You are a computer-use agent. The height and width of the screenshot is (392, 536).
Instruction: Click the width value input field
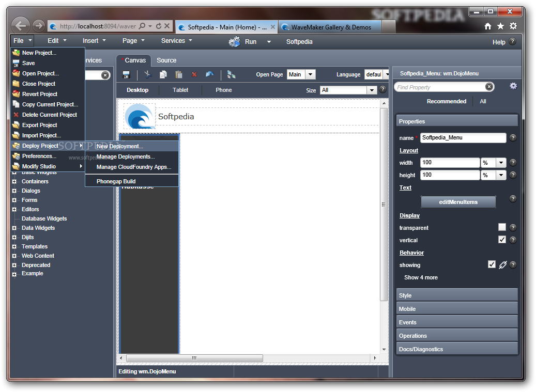pyautogui.click(x=450, y=163)
